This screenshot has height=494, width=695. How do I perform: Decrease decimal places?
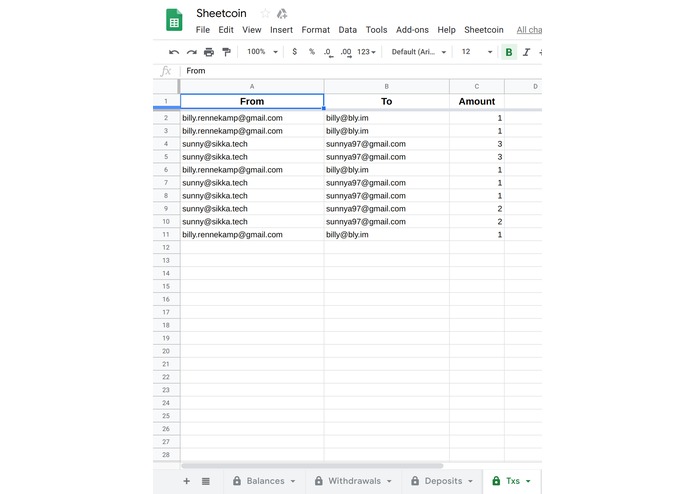pos(328,52)
